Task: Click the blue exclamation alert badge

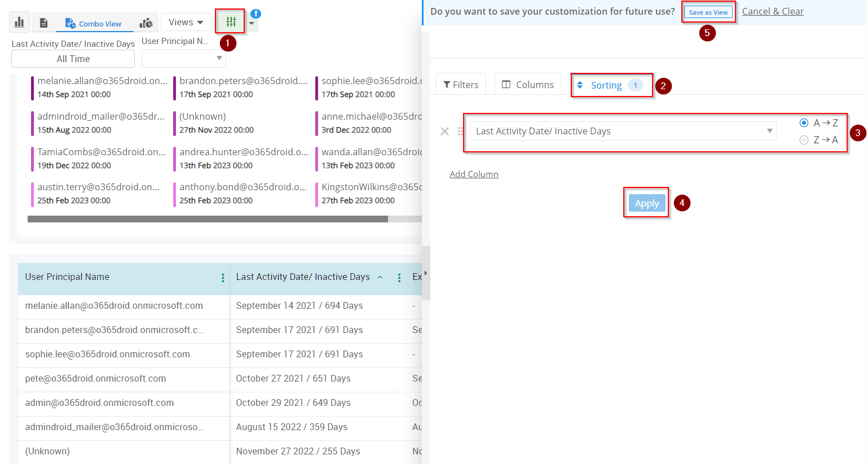Action: 255,14
